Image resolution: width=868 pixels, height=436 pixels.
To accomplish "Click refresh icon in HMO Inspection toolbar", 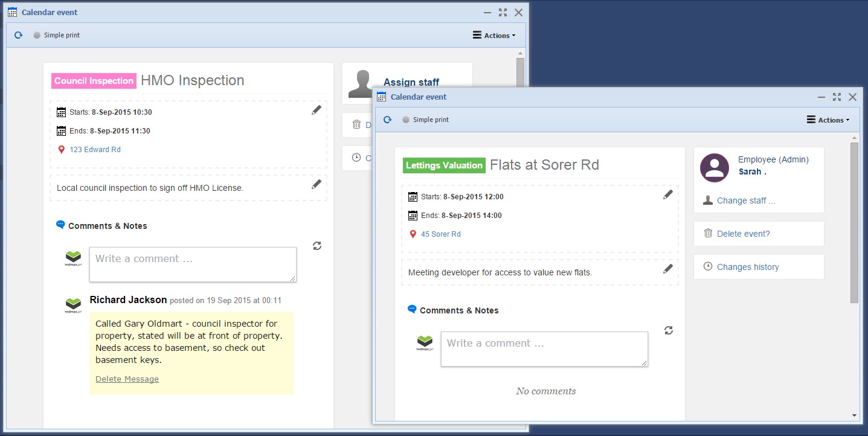I will (x=19, y=35).
